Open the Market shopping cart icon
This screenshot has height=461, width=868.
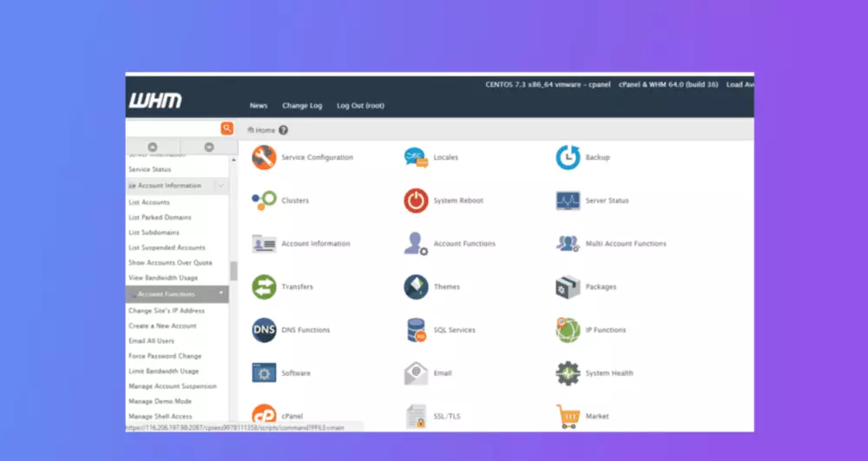(x=568, y=416)
